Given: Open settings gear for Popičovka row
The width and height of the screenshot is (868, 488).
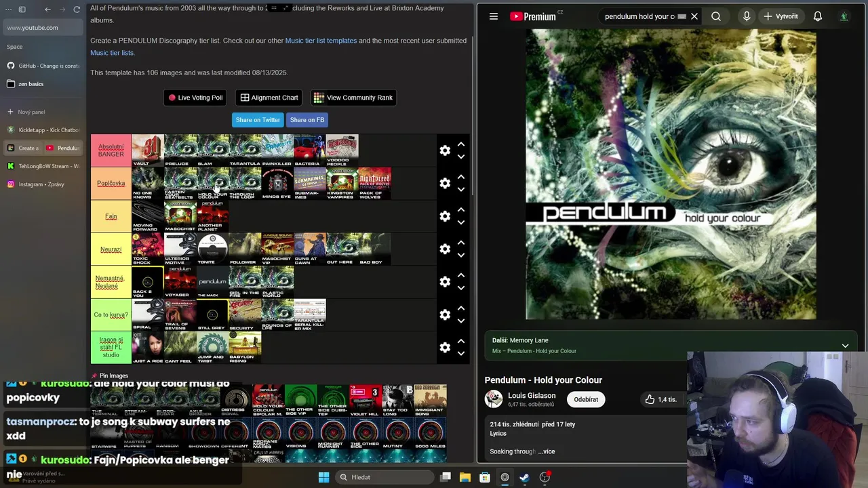Looking at the screenshot, I should [x=445, y=183].
